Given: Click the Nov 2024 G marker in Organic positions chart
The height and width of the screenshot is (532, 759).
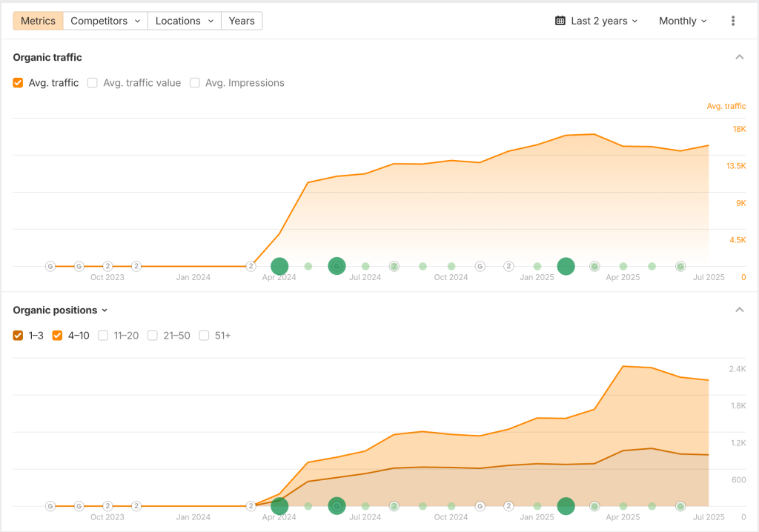Looking at the screenshot, I should 480,506.
